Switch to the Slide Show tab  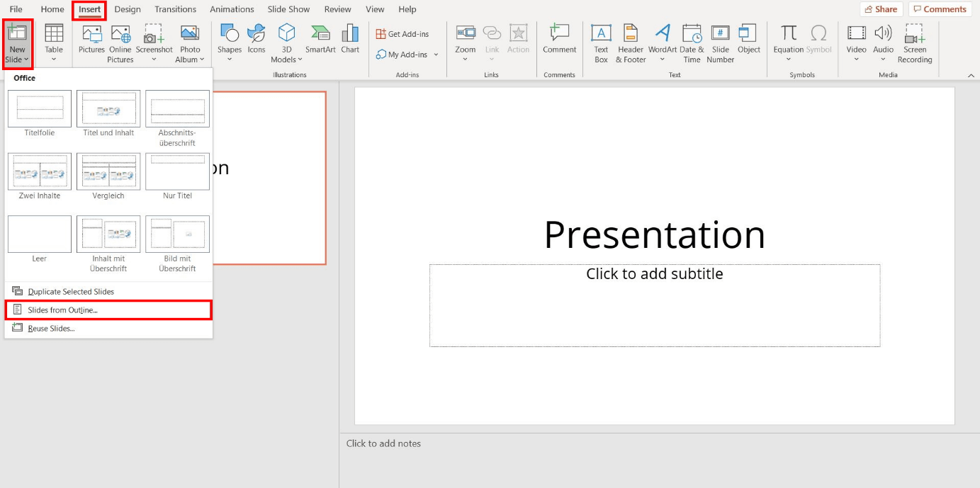tap(288, 9)
